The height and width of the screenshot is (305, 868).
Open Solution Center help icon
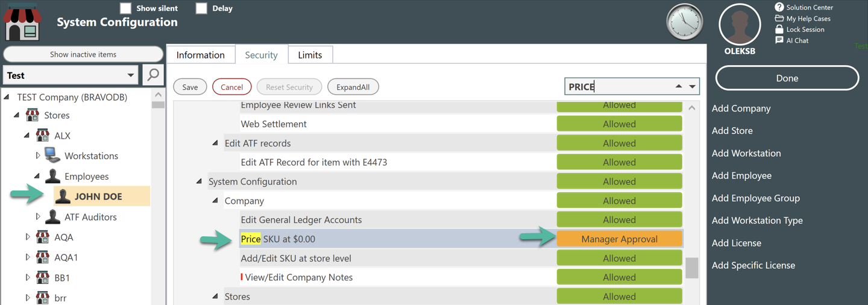779,7
